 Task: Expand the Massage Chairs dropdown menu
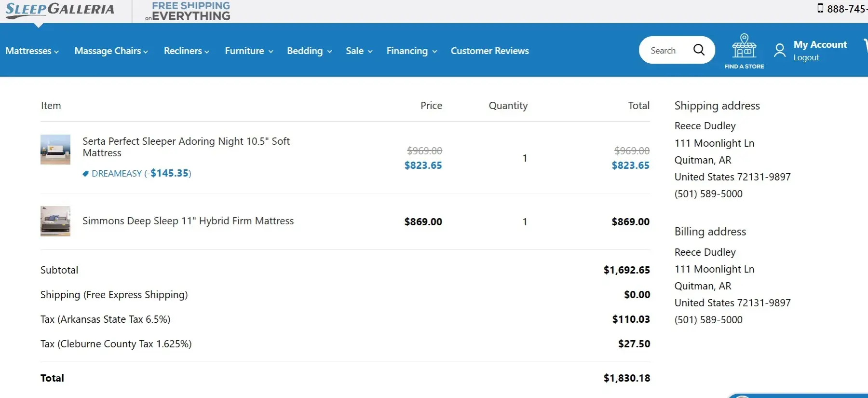pyautogui.click(x=111, y=51)
